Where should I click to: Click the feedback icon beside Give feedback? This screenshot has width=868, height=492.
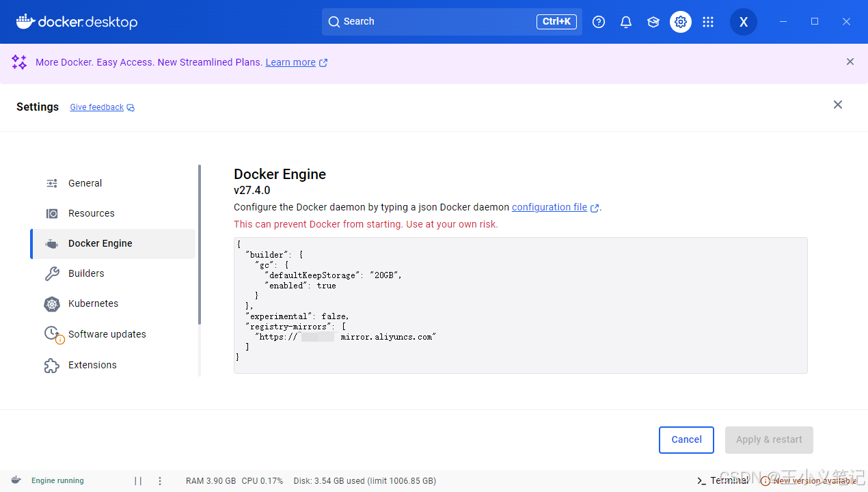tap(131, 108)
